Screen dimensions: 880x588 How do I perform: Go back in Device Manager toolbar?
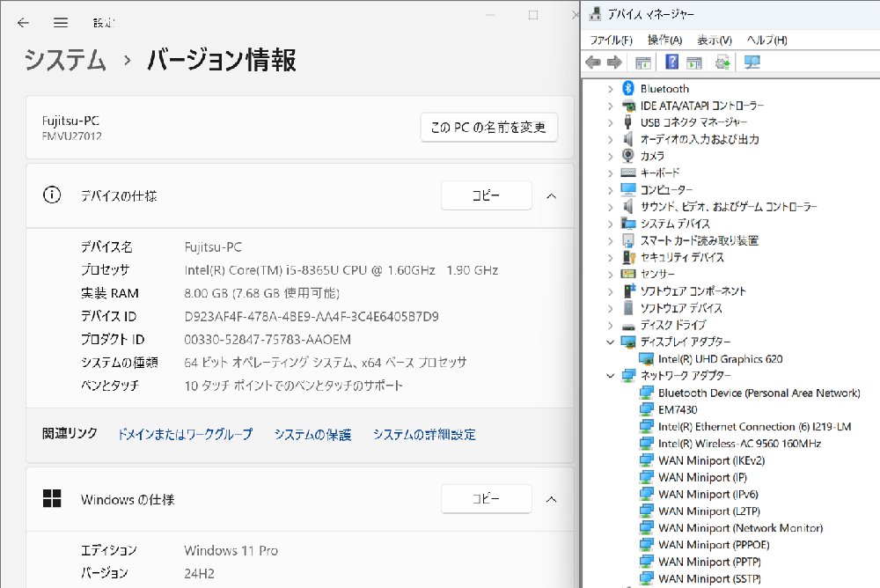(593, 62)
